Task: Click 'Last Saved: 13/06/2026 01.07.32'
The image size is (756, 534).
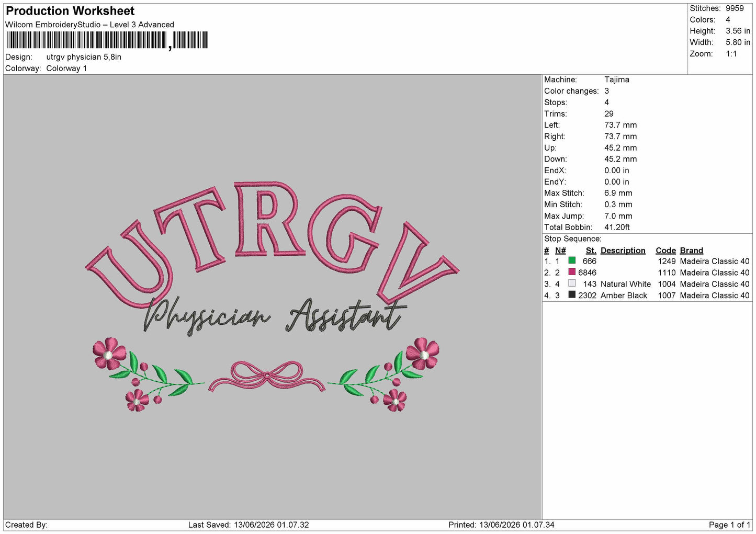Action: [x=249, y=525]
